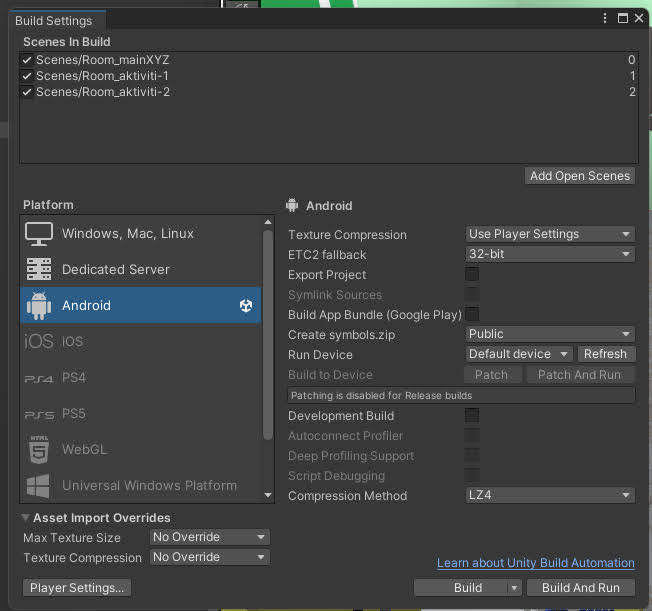
Task: Select Windows, Mac, Linux platform
Action: pyautogui.click(x=141, y=233)
